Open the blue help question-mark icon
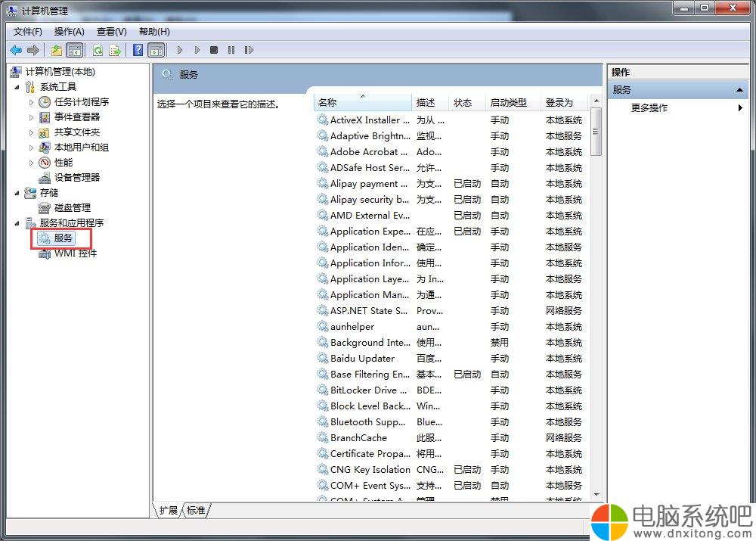Image resolution: width=756 pixels, height=541 pixels. (x=138, y=50)
